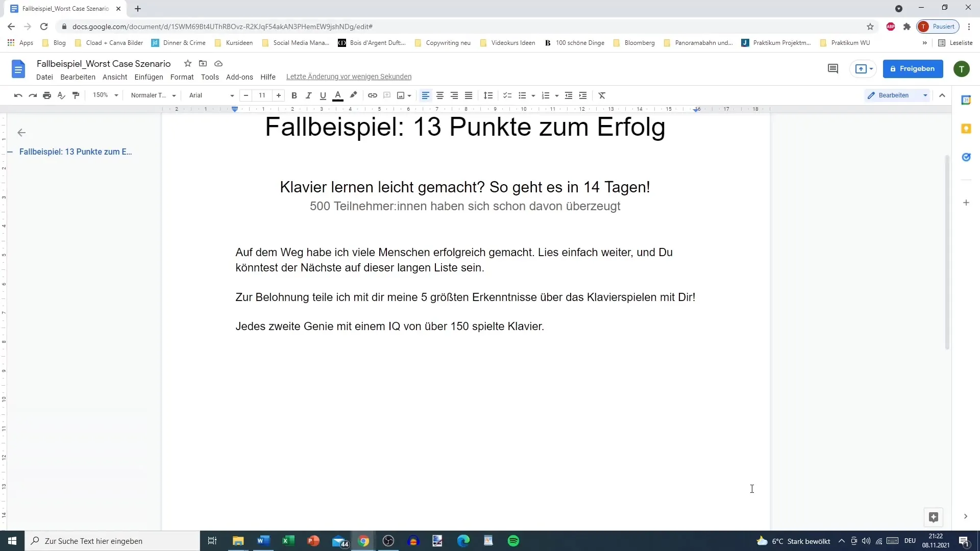Click the Redo icon in toolbar
The height and width of the screenshot is (551, 980).
tap(33, 95)
